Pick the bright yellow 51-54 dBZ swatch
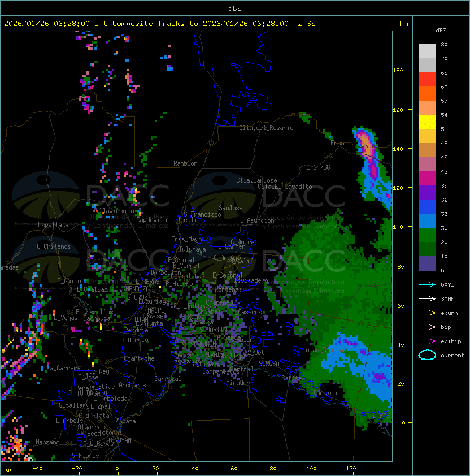470x476 pixels. tap(427, 122)
